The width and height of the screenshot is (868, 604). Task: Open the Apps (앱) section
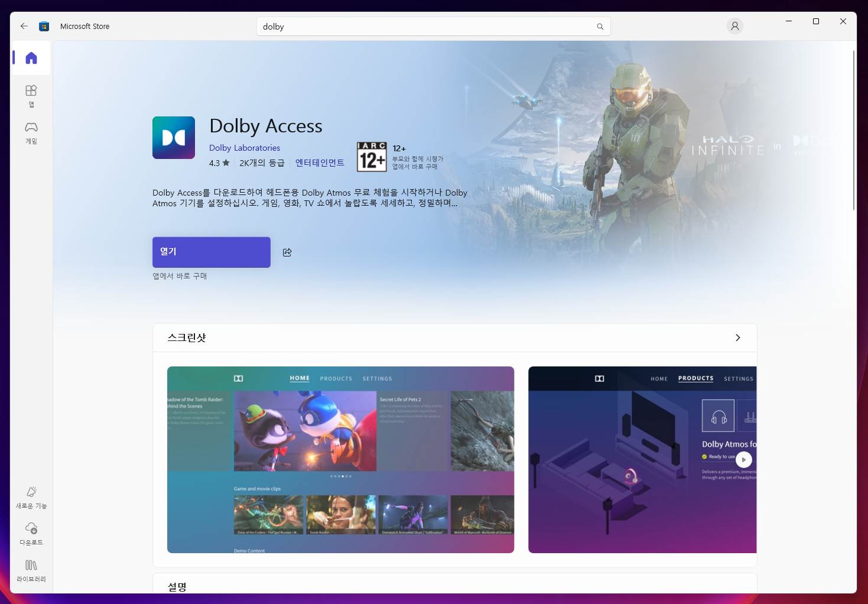[31, 96]
